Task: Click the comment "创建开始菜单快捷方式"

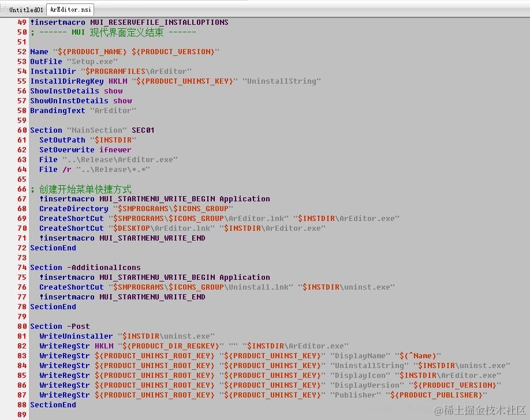Action: [x=85, y=189]
